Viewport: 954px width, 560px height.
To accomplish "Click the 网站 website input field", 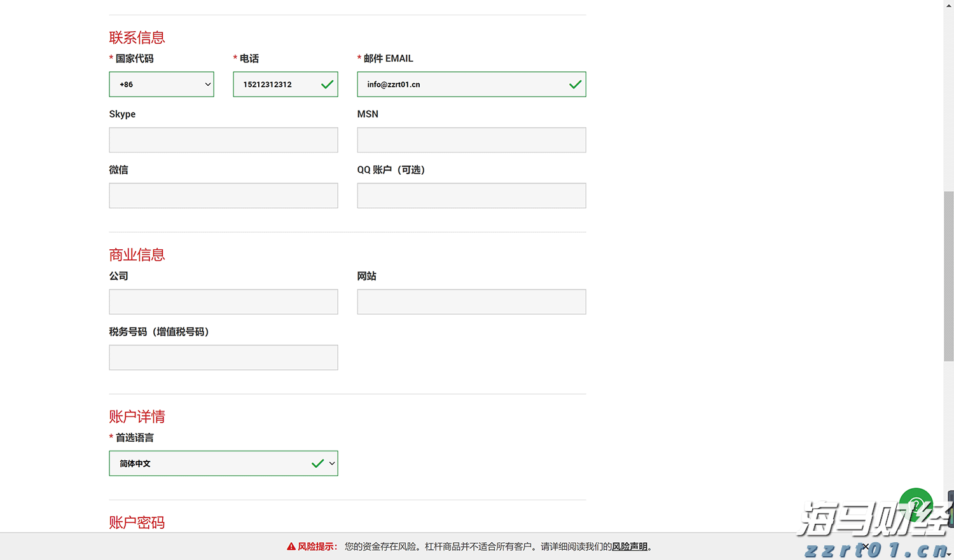I will 471,301.
